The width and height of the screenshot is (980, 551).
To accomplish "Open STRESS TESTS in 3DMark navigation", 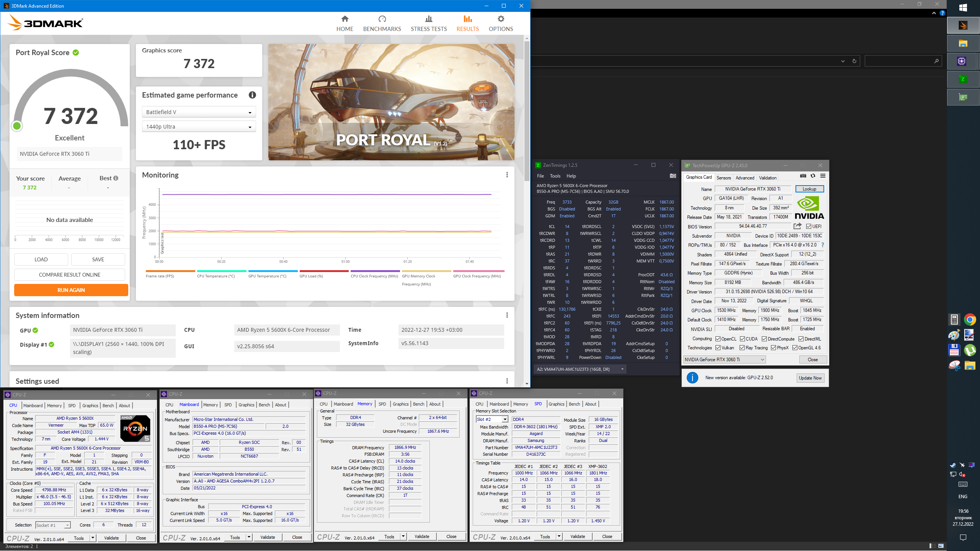I will pyautogui.click(x=429, y=23).
